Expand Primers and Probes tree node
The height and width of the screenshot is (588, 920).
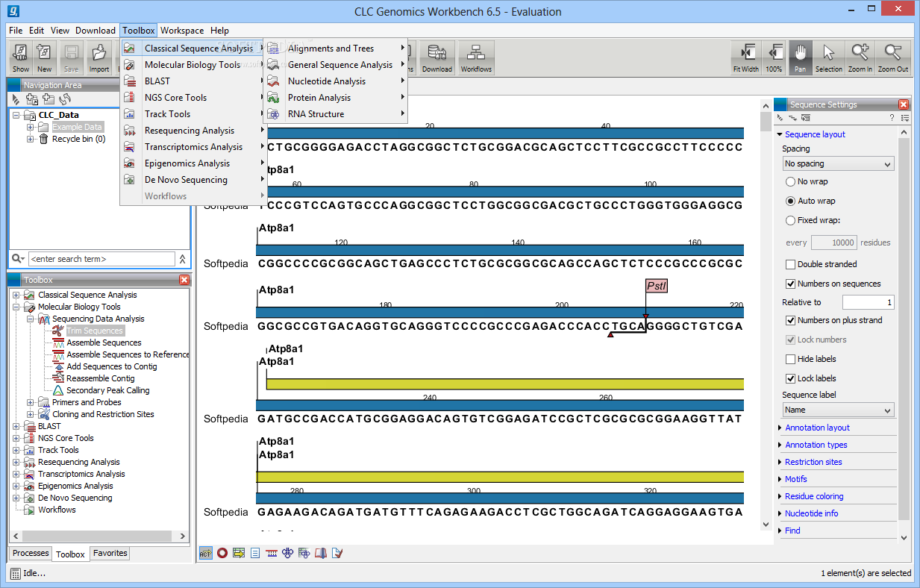click(31, 402)
